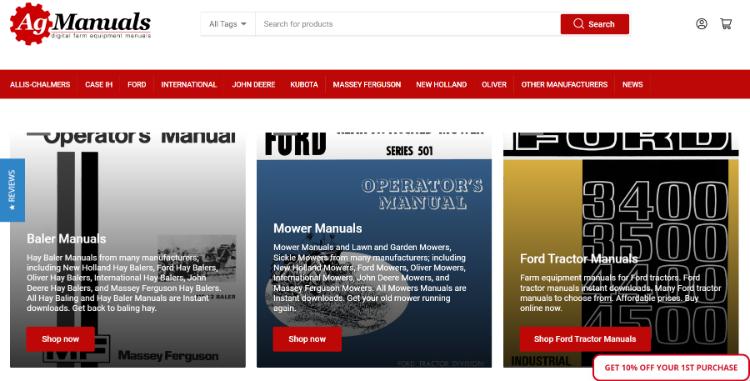Open the blue Reviews side tab

12,190
